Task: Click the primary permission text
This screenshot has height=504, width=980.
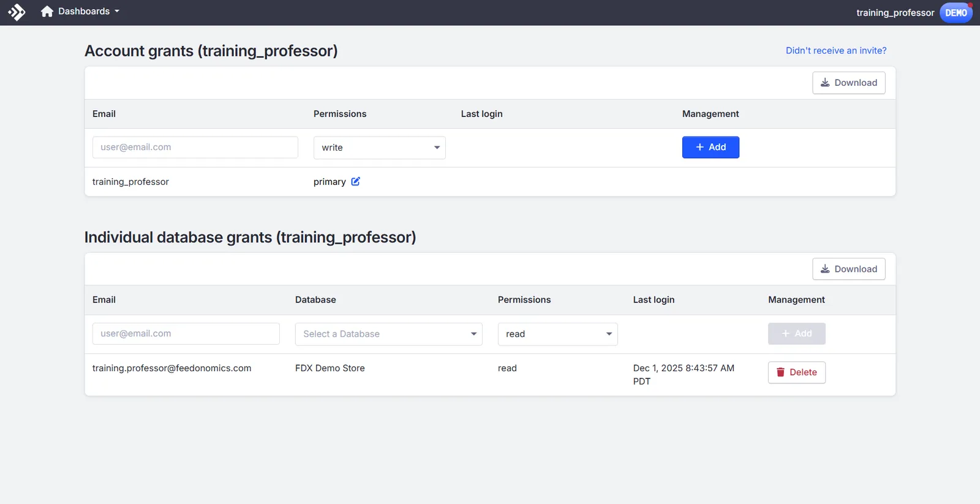Action: 330,182
